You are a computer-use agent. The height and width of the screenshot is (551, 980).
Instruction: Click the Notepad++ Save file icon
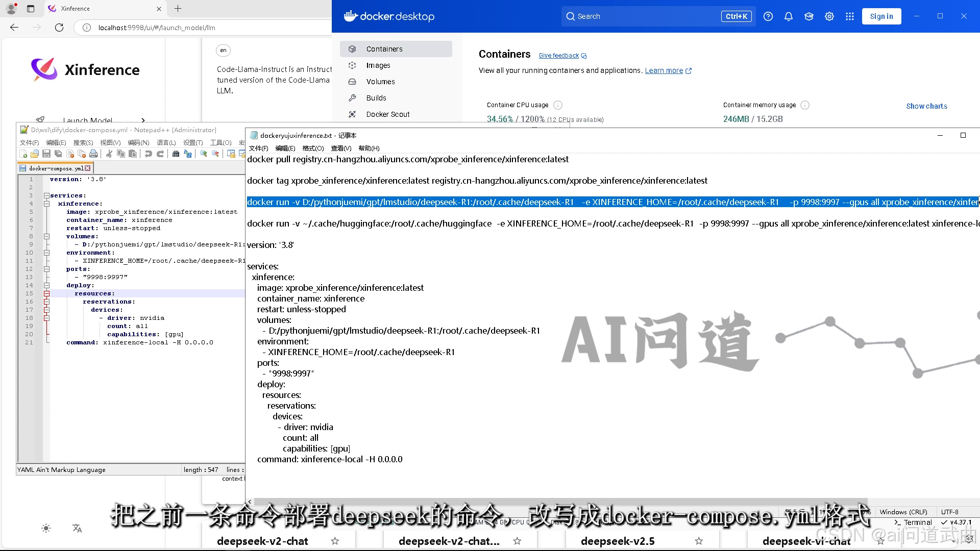46,154
